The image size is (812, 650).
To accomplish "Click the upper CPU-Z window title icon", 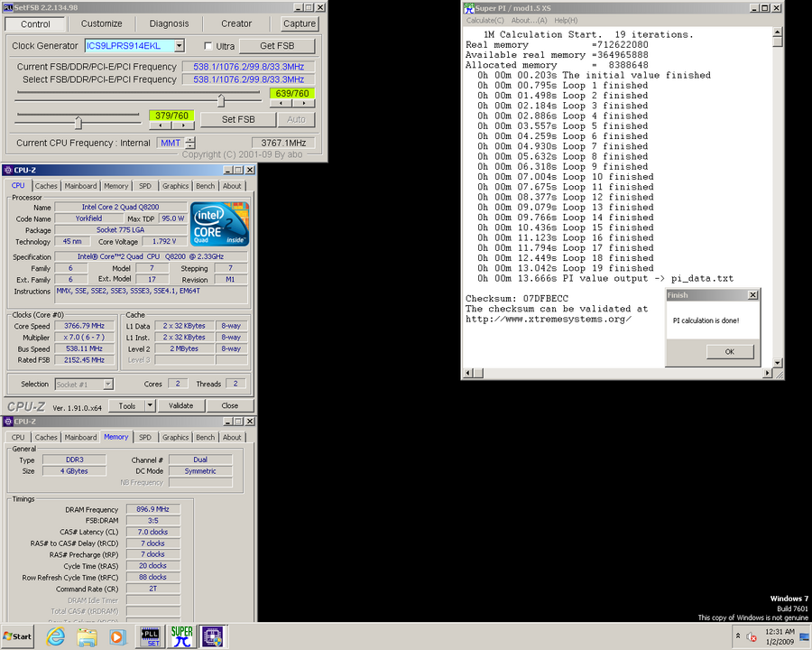I will click(x=8, y=170).
